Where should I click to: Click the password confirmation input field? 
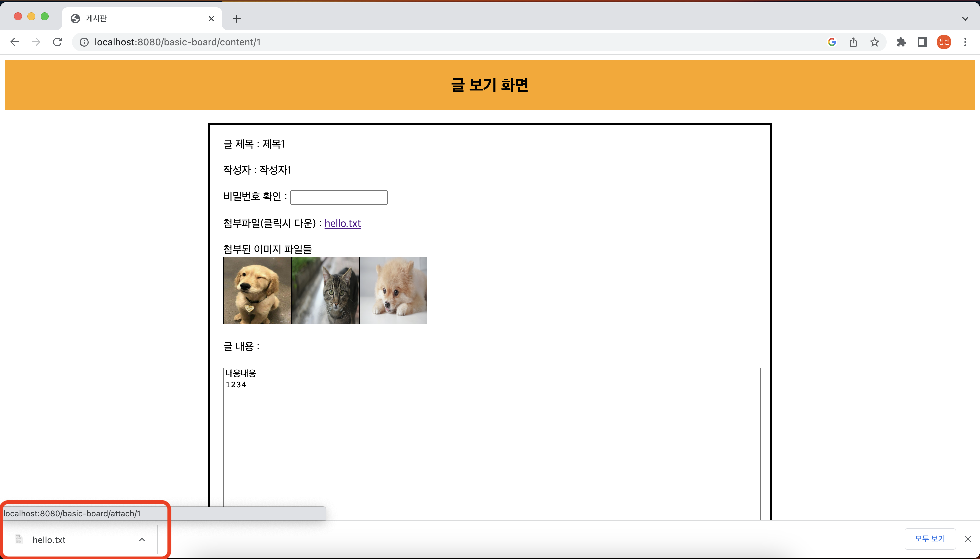338,197
